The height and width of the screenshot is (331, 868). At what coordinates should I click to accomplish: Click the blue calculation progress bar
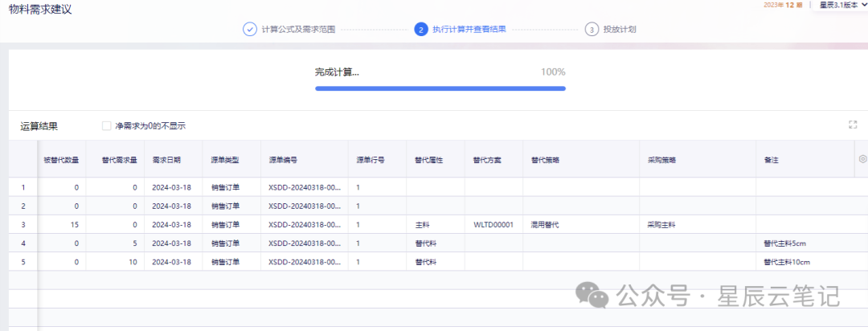tap(440, 88)
